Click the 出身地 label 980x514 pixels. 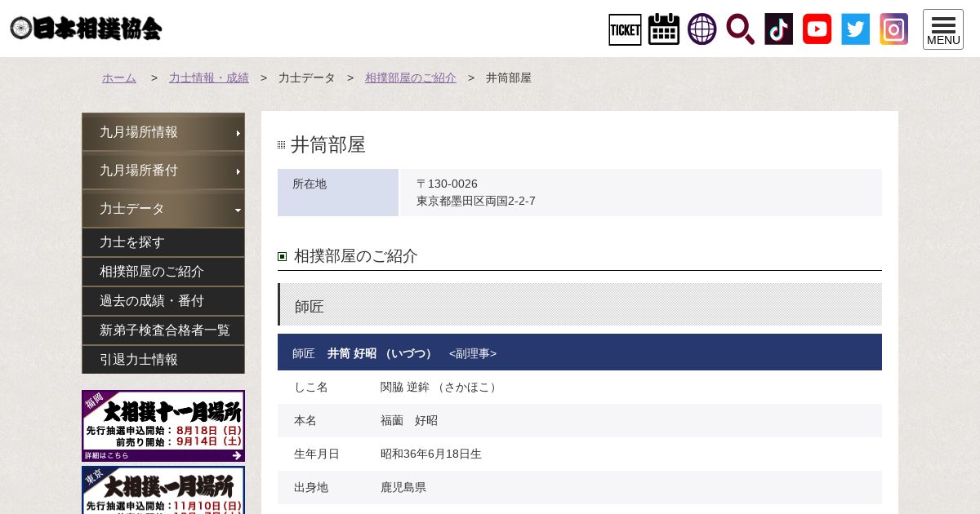click(x=311, y=487)
